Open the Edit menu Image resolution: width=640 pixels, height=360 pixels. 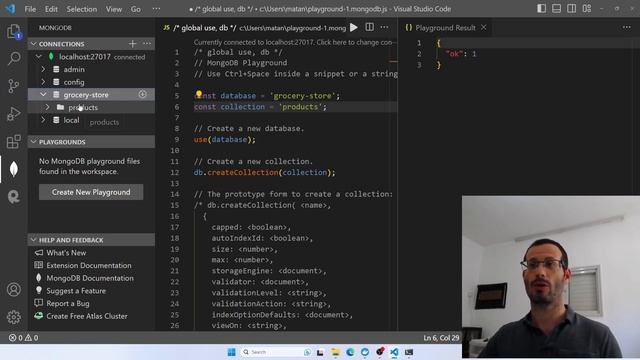(51, 9)
